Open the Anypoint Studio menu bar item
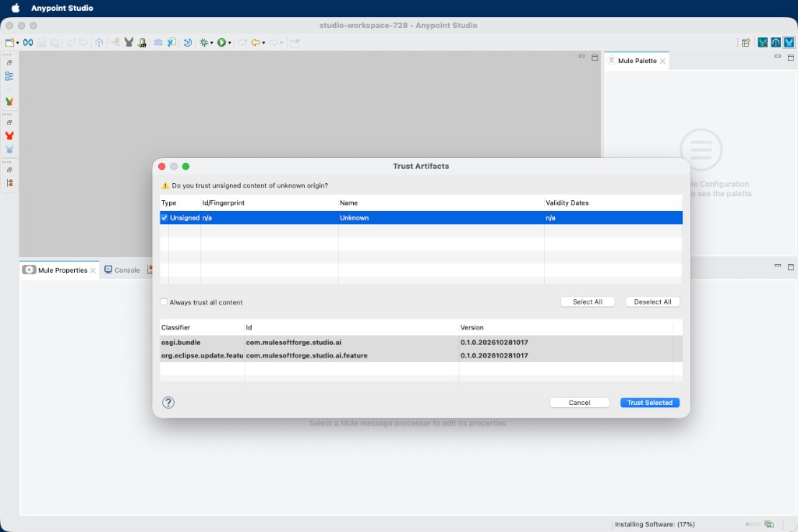This screenshot has height=532, width=798. [62, 8]
